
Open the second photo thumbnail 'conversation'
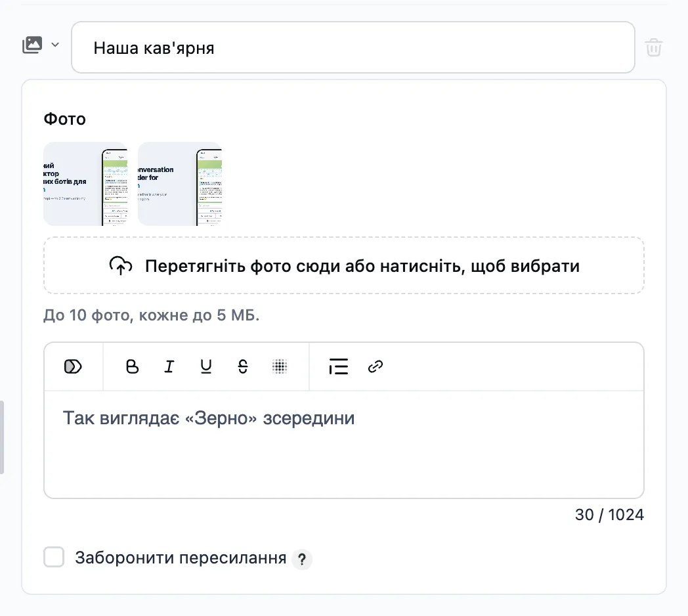click(180, 183)
